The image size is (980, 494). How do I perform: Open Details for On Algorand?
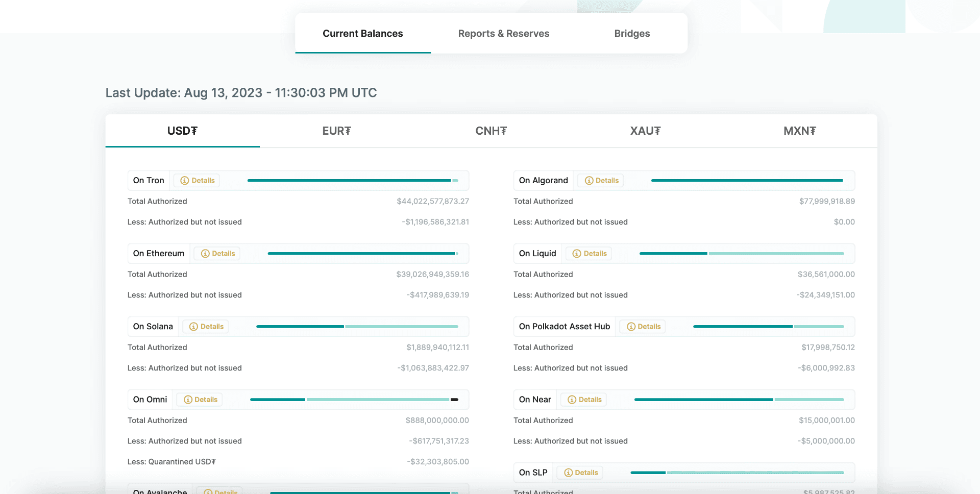tap(601, 181)
